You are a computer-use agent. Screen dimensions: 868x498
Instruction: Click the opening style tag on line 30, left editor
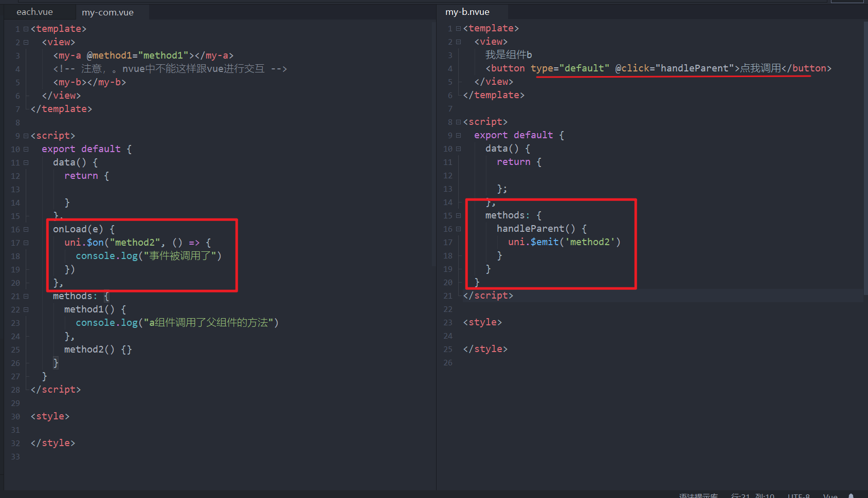pos(50,416)
